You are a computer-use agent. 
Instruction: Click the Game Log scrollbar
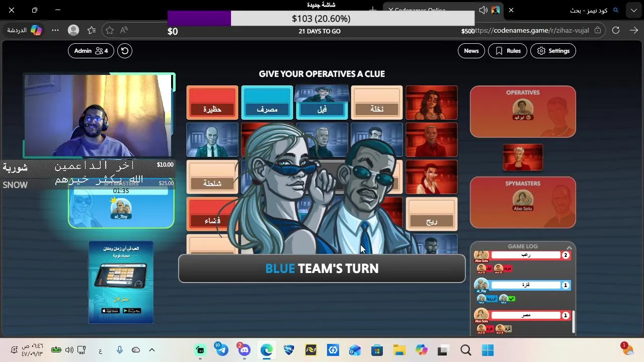point(573,321)
